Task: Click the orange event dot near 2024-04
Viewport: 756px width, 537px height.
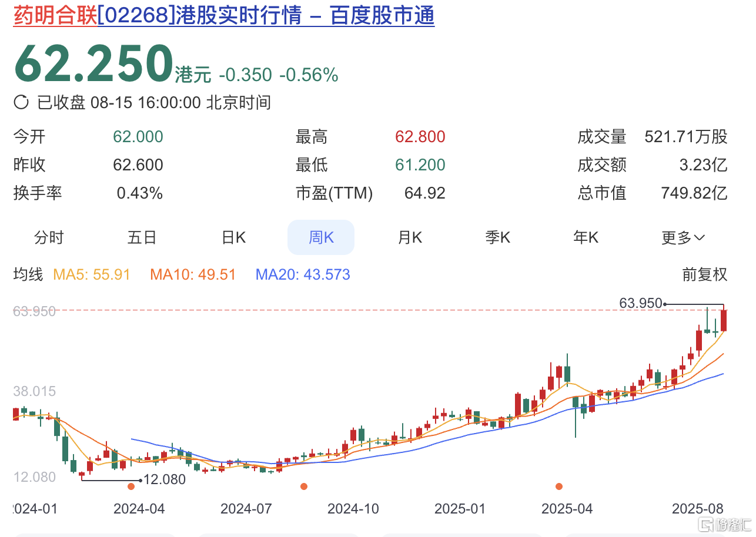Action: [x=131, y=486]
